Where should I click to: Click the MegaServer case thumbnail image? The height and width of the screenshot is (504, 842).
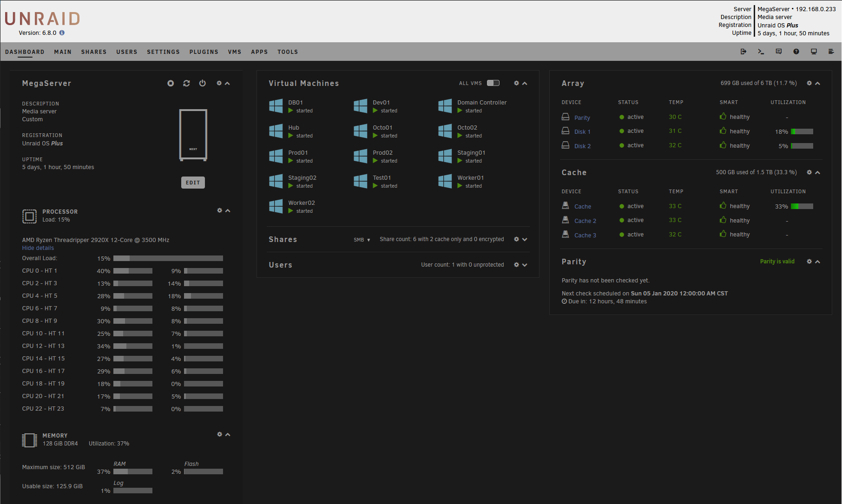(193, 135)
